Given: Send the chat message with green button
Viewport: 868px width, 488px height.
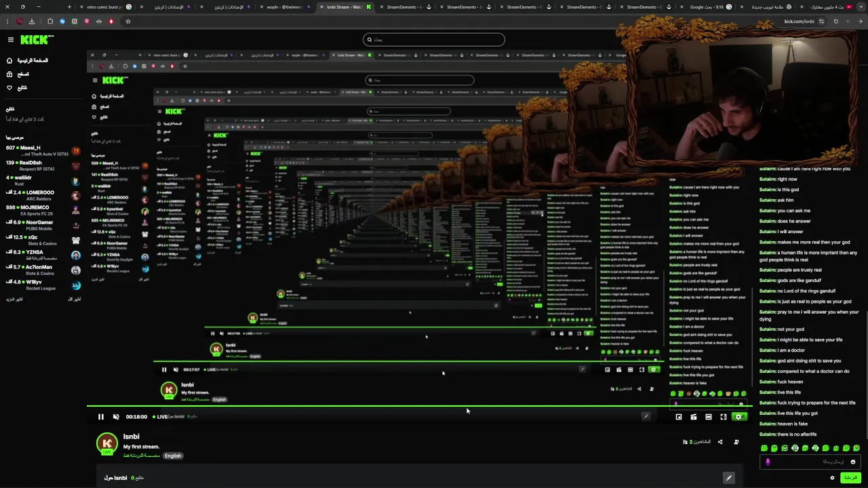Looking at the screenshot, I should [x=850, y=478].
